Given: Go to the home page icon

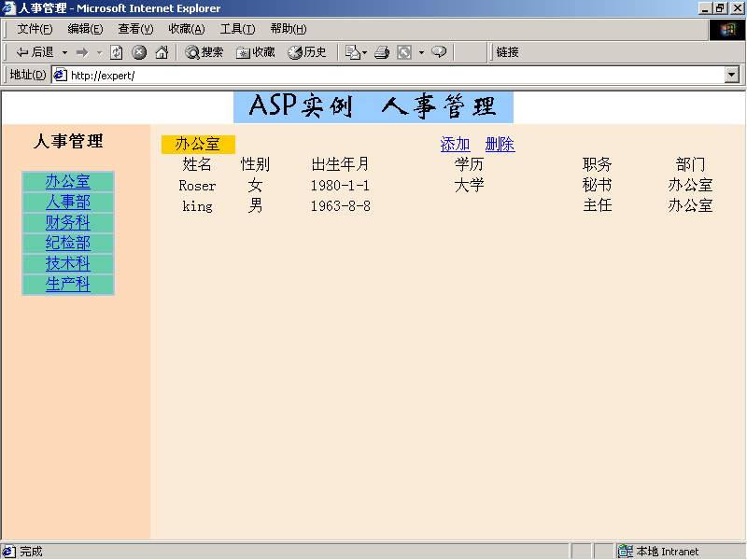Looking at the screenshot, I should (x=162, y=52).
